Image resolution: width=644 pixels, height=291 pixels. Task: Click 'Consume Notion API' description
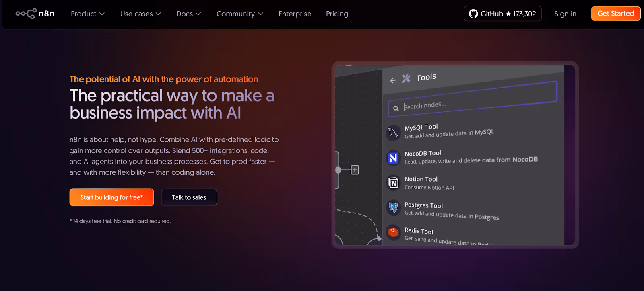pos(429,188)
